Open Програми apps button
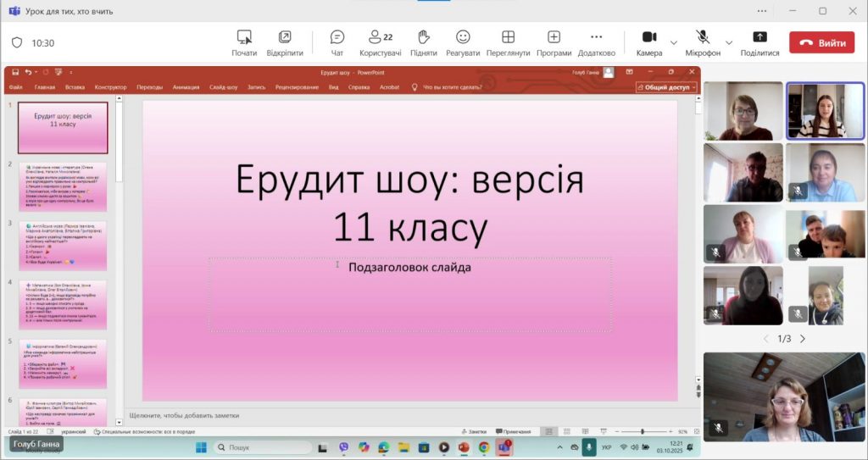The width and height of the screenshot is (868, 460). tap(554, 42)
